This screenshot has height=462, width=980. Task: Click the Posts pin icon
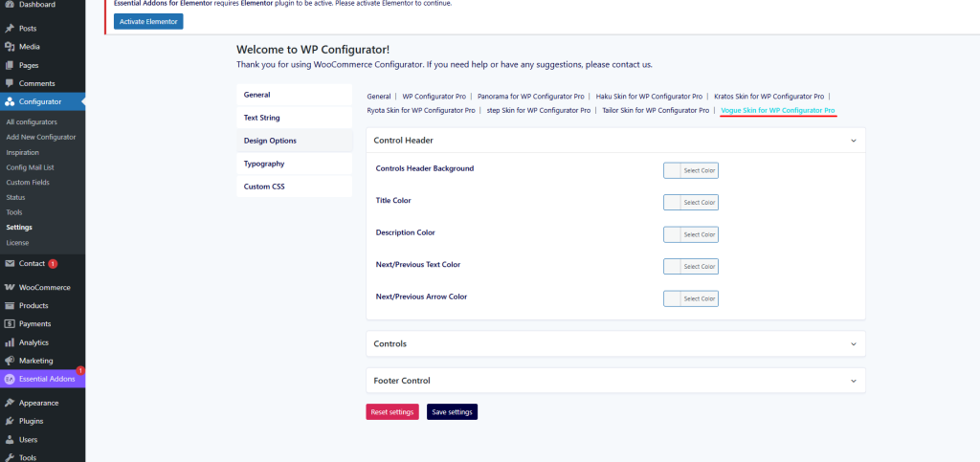[x=10, y=29]
